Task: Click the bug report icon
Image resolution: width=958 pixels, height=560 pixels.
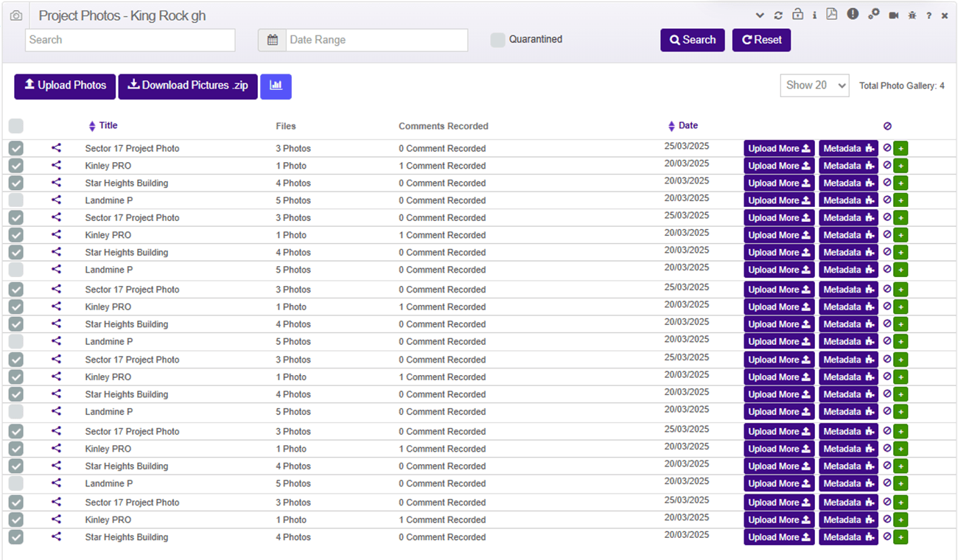Action: (x=912, y=15)
